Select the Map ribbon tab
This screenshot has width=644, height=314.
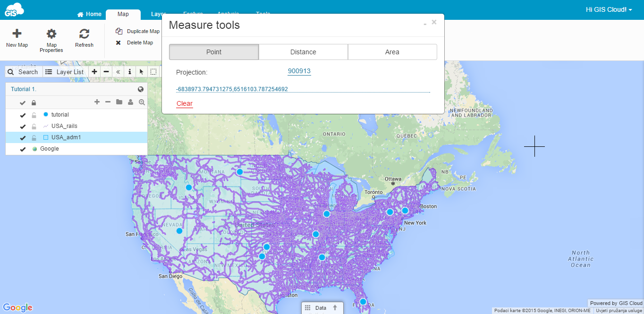click(x=123, y=15)
